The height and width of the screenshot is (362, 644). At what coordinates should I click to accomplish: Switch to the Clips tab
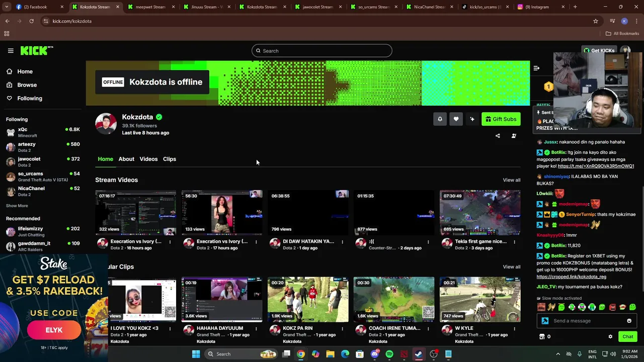tap(170, 159)
